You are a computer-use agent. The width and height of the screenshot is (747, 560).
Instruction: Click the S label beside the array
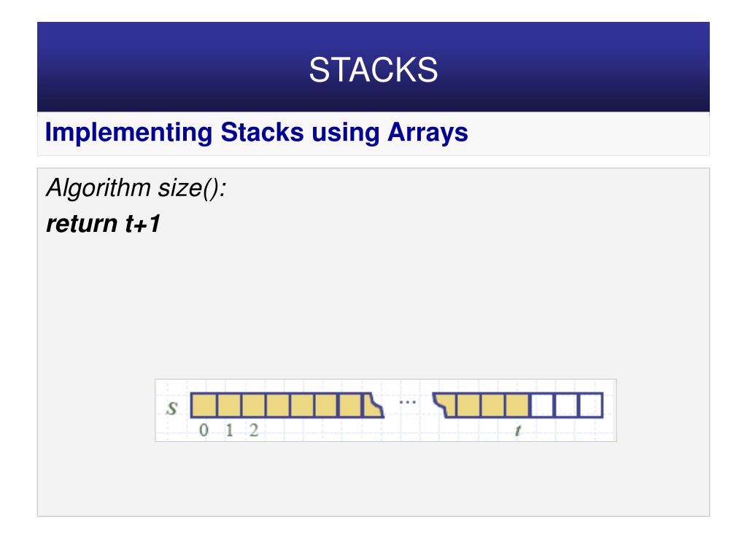[x=172, y=408]
